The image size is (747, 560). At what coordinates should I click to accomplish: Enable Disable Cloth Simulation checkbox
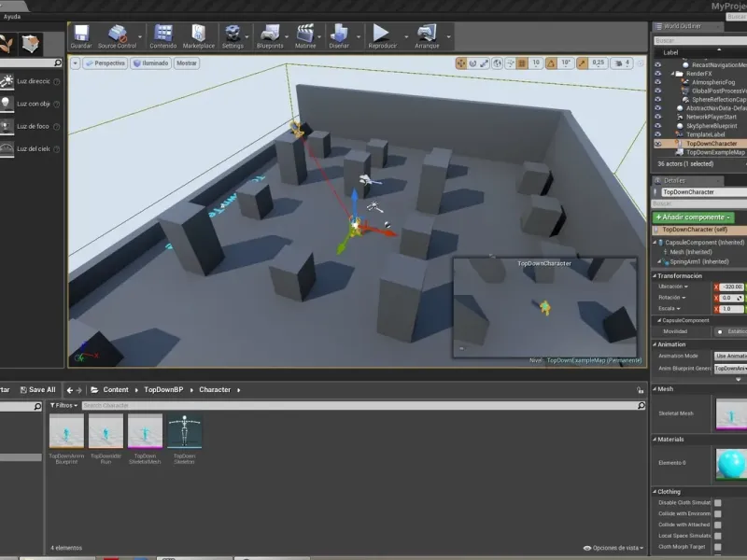pos(717,503)
